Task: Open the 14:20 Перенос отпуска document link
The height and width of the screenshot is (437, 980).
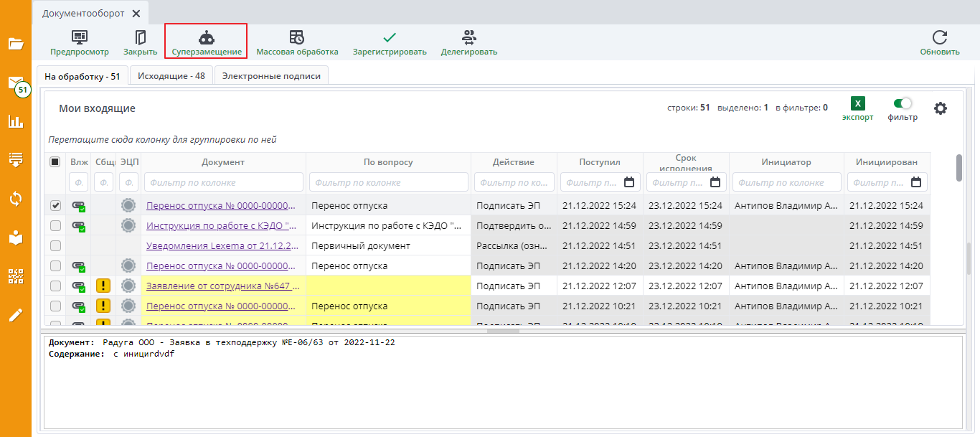Action: click(222, 266)
